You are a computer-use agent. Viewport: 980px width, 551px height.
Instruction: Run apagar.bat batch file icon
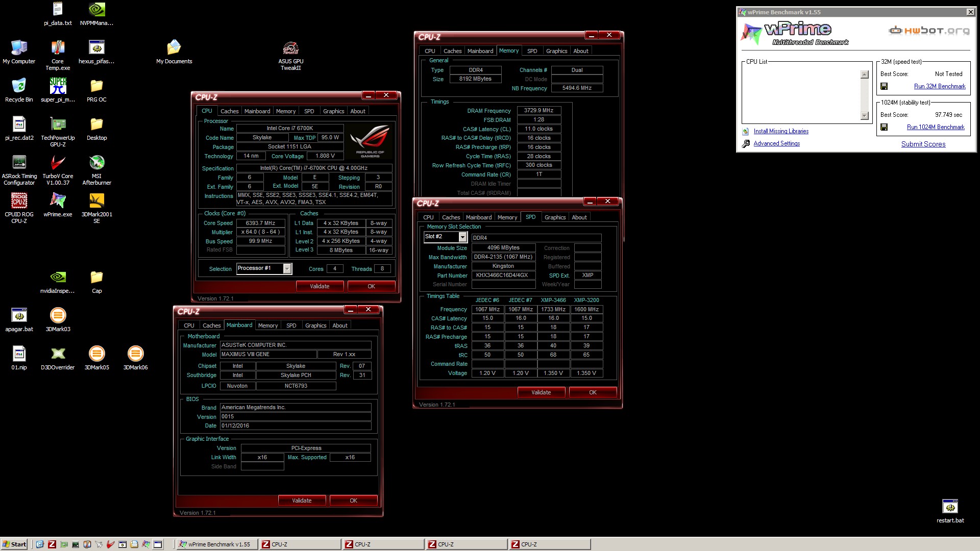pyautogui.click(x=19, y=319)
